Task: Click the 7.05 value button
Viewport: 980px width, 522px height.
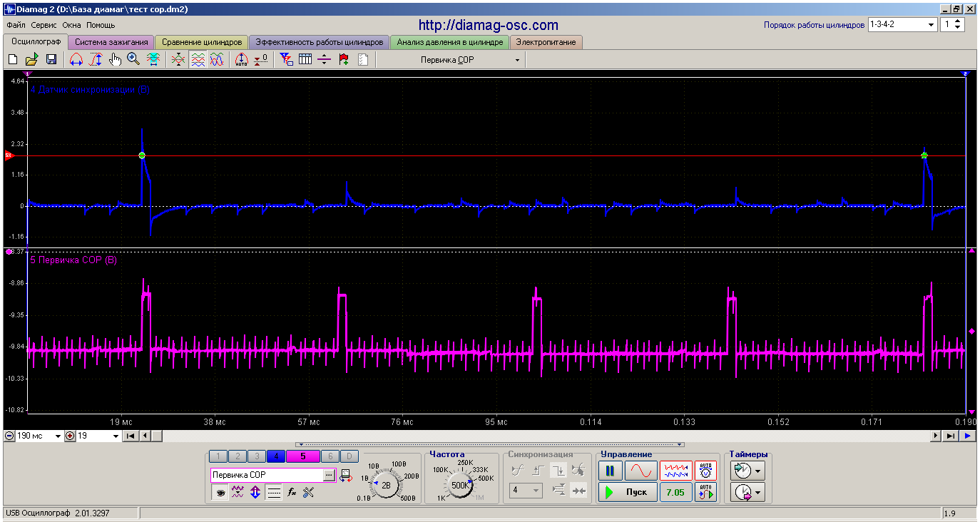Action: click(x=675, y=492)
